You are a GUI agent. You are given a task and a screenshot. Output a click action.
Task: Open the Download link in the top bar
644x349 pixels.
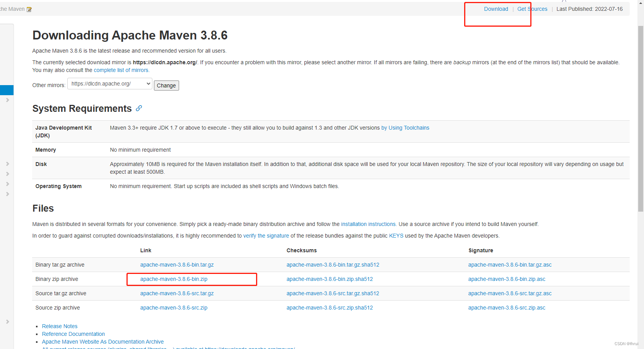pyautogui.click(x=496, y=9)
